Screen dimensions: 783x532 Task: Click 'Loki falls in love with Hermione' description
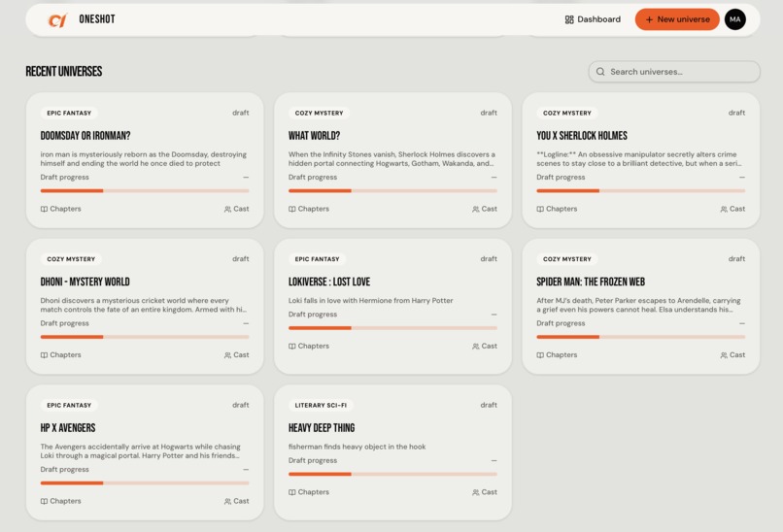370,300
